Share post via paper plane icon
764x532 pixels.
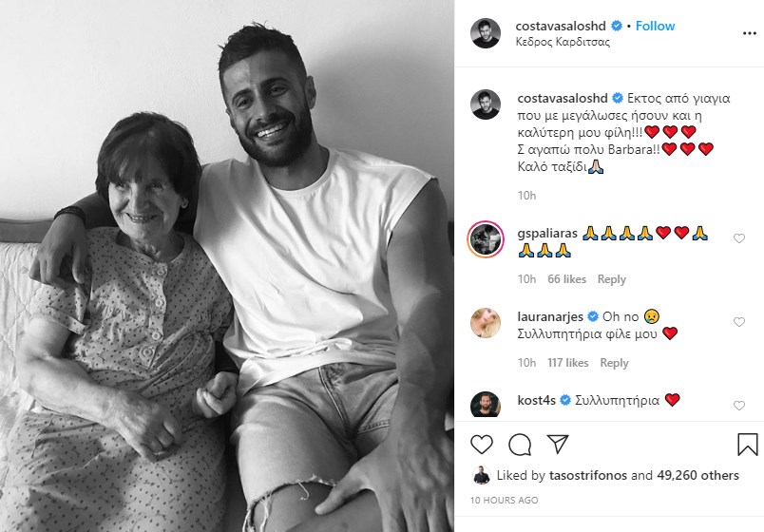pyautogui.click(x=558, y=444)
